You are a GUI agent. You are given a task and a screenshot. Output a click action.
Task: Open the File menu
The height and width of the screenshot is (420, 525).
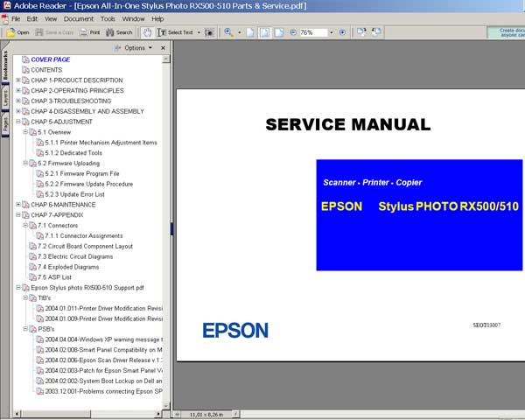click(16, 18)
